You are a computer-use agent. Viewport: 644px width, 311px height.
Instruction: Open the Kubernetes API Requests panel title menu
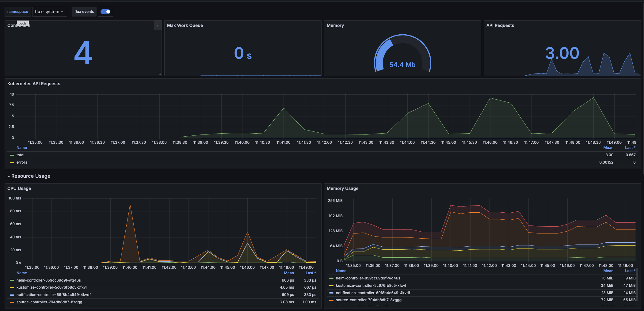tap(34, 84)
